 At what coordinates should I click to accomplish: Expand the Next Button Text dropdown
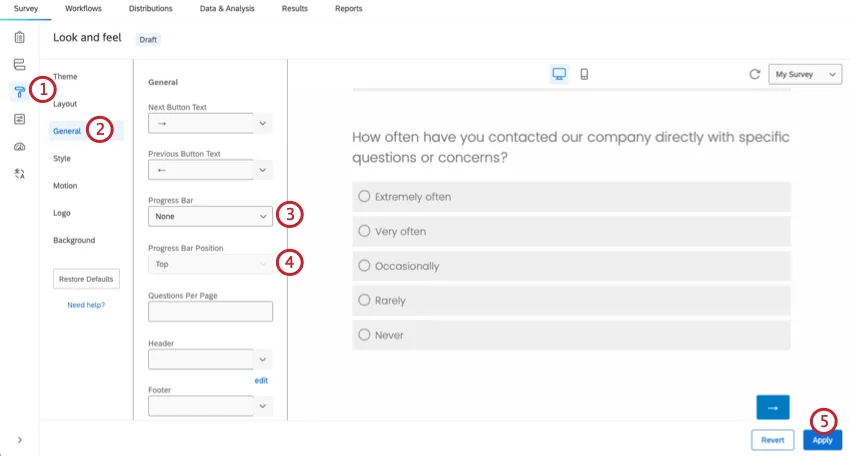coord(210,124)
